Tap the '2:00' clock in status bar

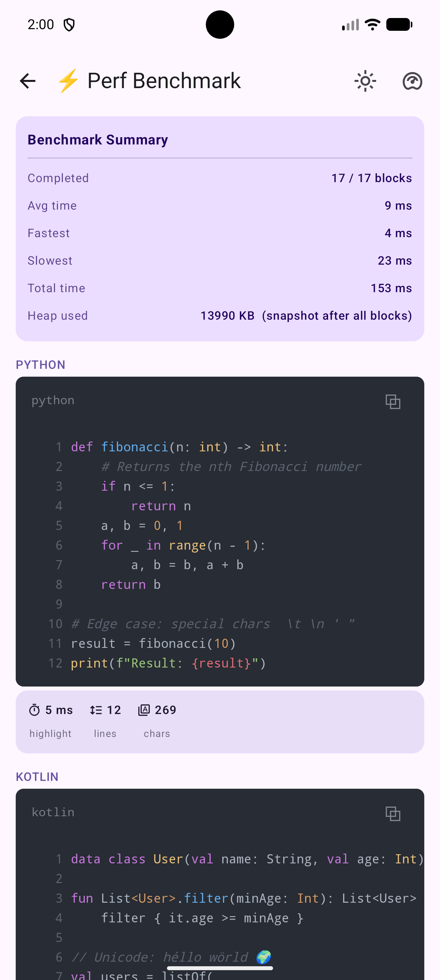click(x=41, y=25)
